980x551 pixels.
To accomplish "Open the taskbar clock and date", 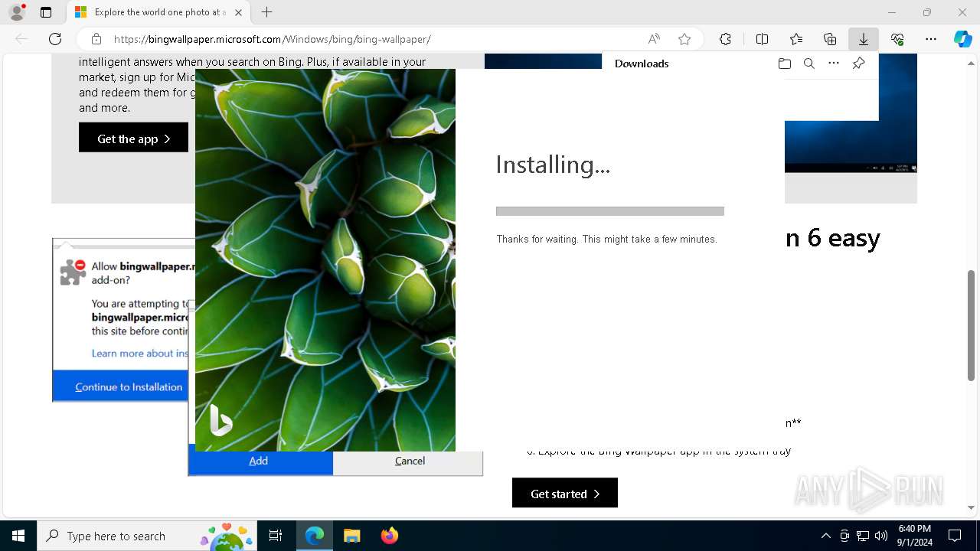I will point(915,536).
